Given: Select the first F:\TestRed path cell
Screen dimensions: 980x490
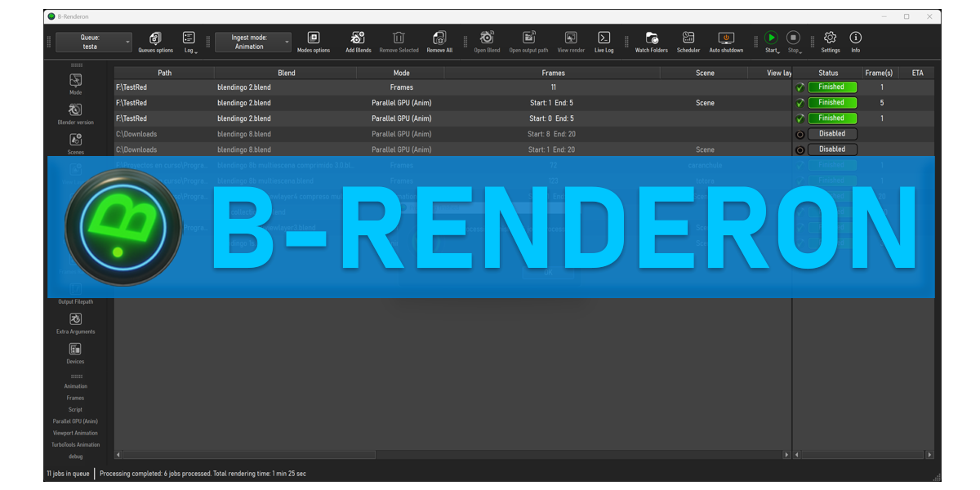Looking at the screenshot, I should tap(164, 87).
